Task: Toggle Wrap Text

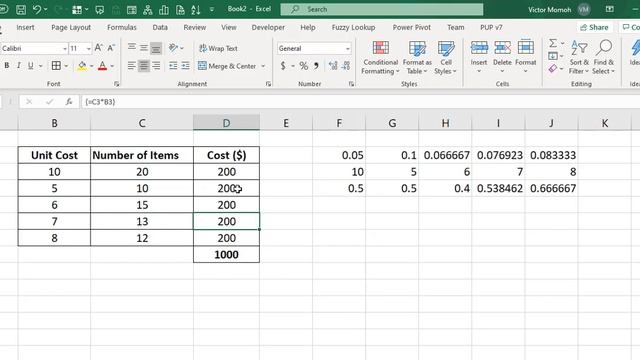Action: coord(218,48)
